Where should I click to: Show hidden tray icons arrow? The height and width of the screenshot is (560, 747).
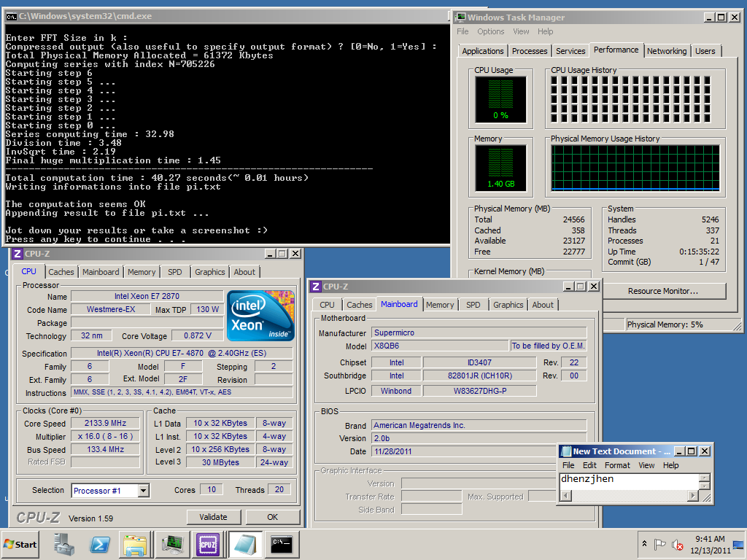pyautogui.click(x=644, y=543)
